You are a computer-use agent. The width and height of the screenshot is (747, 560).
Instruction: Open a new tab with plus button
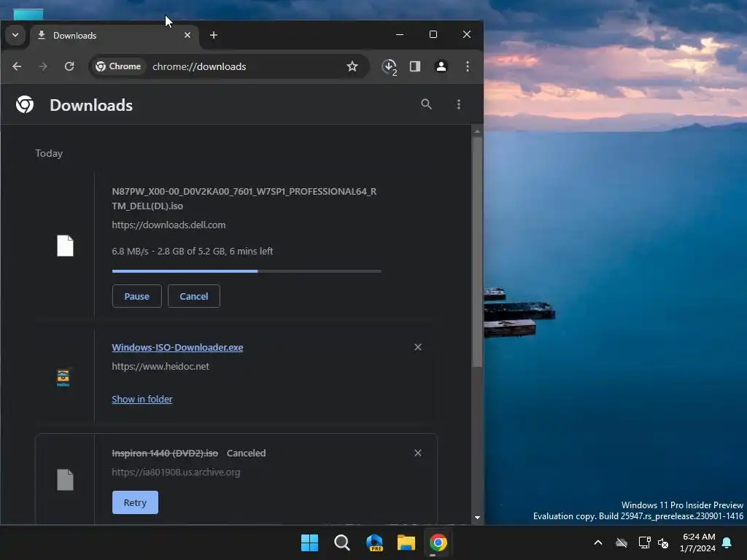(x=214, y=35)
